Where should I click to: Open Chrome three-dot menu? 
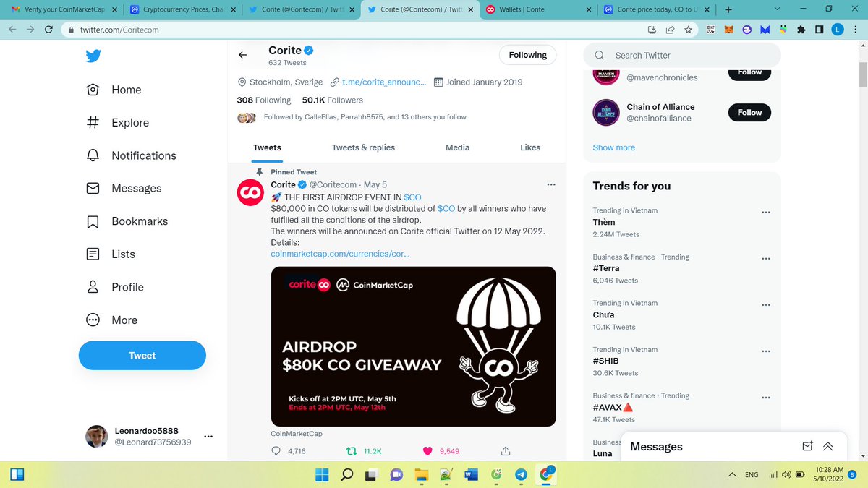(x=856, y=30)
